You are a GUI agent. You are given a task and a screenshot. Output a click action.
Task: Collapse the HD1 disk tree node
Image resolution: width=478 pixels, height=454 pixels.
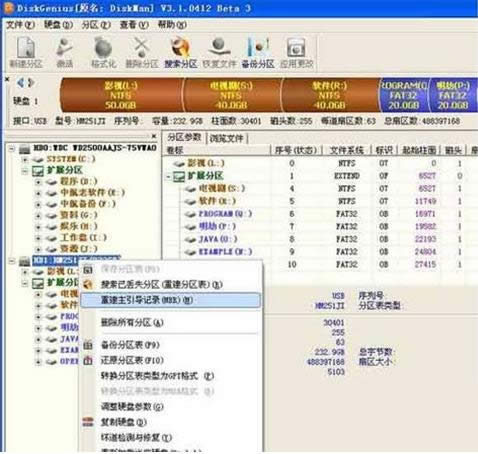point(12,261)
